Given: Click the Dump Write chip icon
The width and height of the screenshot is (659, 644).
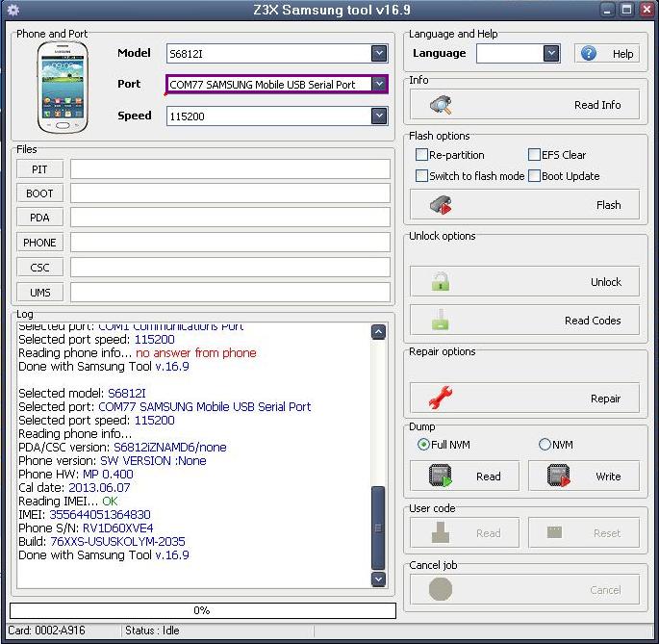Looking at the screenshot, I should [x=559, y=476].
